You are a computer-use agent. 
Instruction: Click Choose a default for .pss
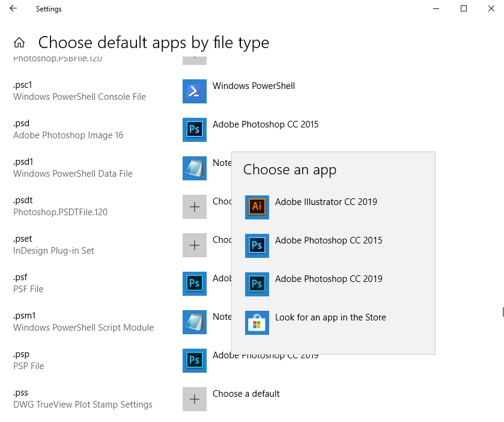246,394
